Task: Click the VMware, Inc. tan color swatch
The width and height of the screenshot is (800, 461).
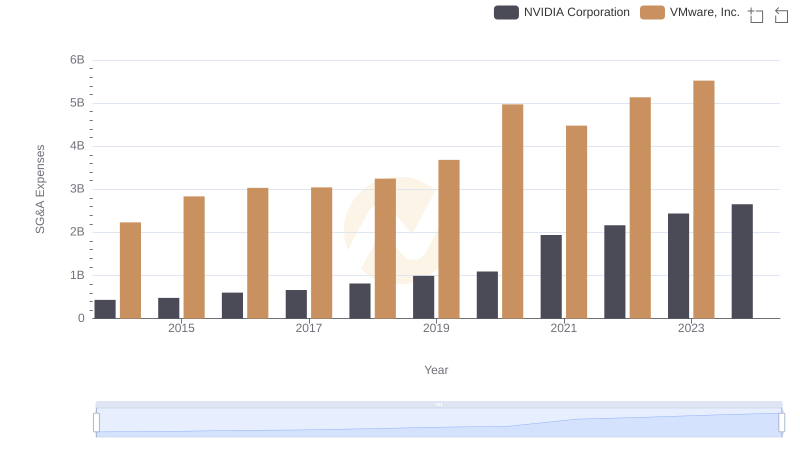Action: click(x=652, y=12)
